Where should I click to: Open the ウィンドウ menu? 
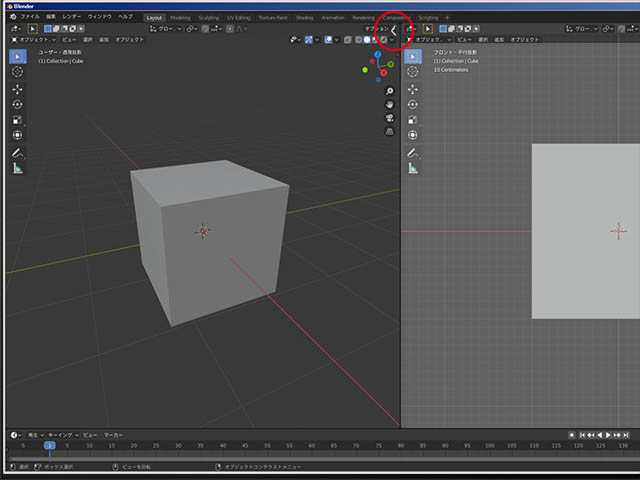click(100, 17)
